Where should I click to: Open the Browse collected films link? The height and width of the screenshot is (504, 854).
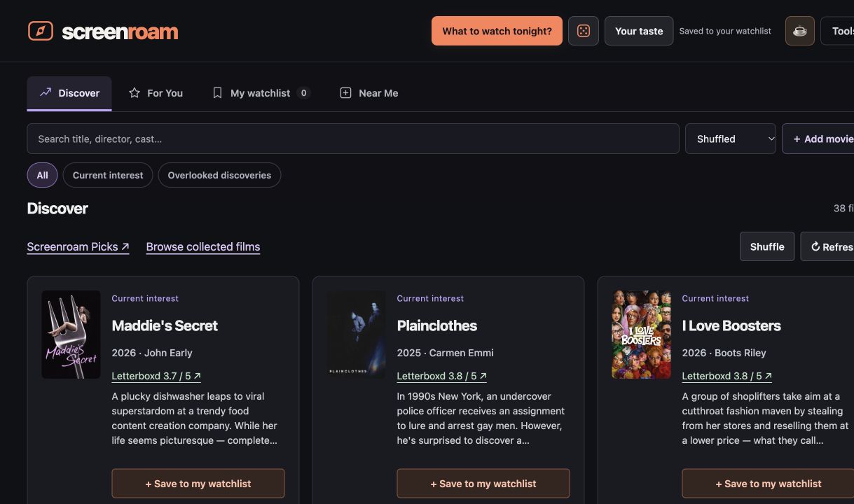coord(203,246)
